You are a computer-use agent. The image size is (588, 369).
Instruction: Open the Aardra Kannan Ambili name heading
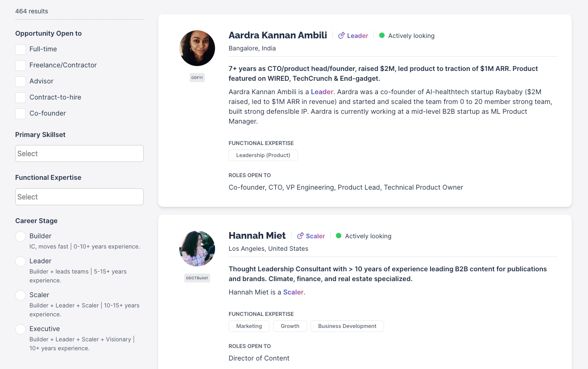[x=277, y=35]
